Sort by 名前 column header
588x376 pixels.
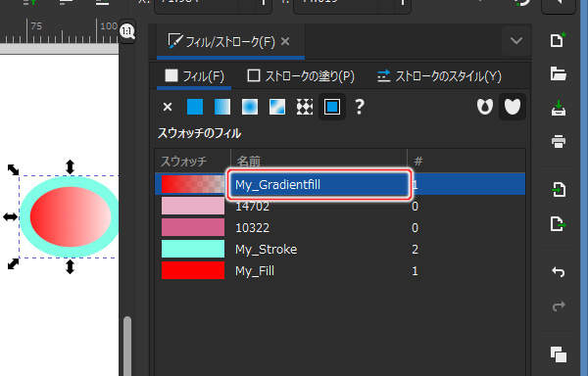(318, 162)
